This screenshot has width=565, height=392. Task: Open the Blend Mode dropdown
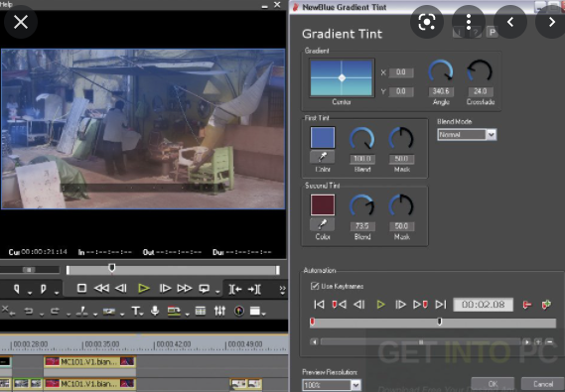467,135
